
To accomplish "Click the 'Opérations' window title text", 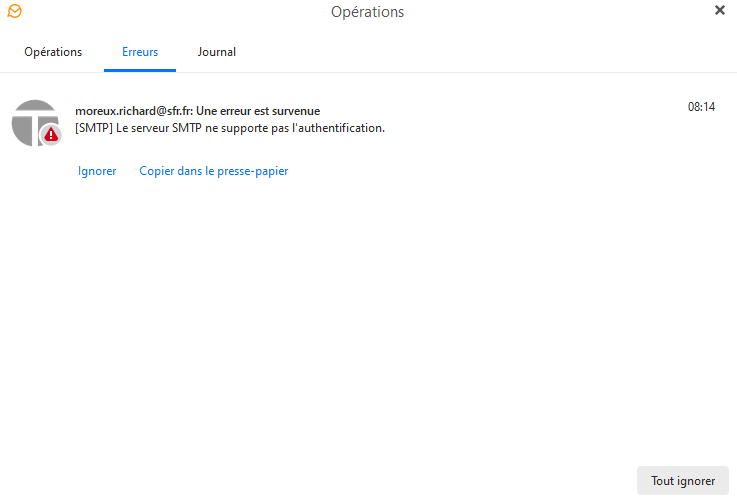I will tap(367, 12).
